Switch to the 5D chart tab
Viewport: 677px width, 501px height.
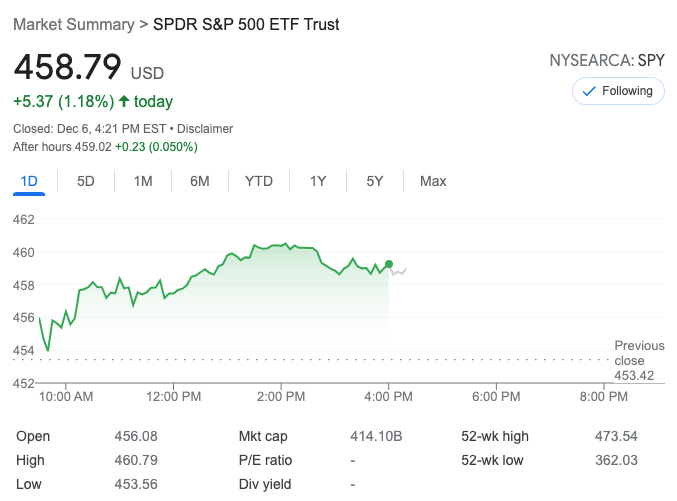pos(86,181)
